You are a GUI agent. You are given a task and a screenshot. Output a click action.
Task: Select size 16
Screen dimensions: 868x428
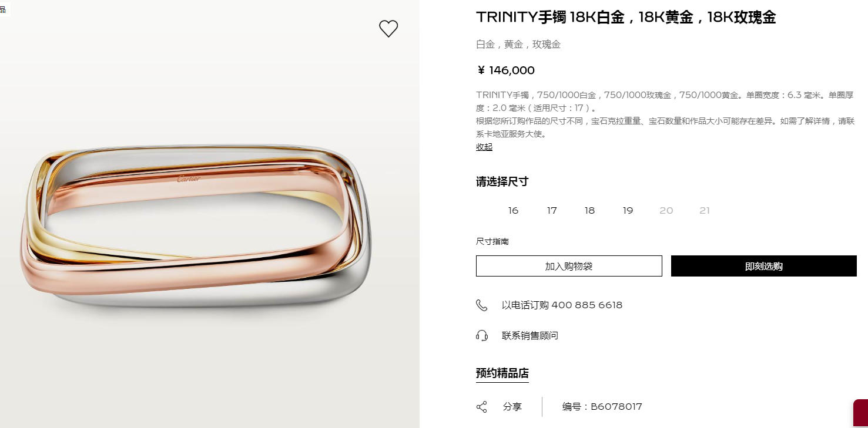513,211
